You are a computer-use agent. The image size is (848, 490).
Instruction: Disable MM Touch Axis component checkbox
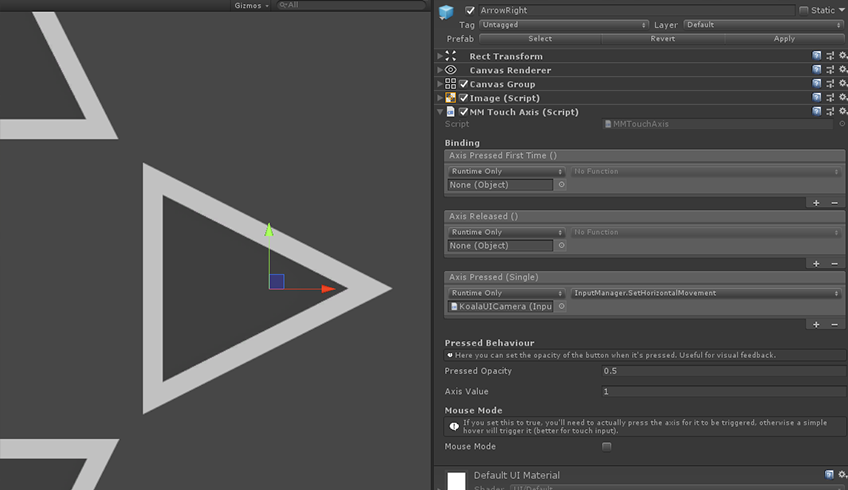(463, 112)
